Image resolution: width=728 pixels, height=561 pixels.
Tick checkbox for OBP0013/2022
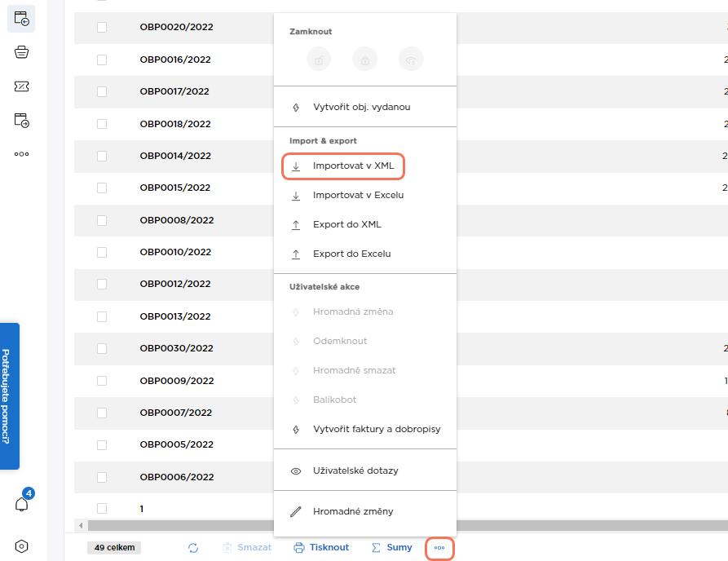102,316
